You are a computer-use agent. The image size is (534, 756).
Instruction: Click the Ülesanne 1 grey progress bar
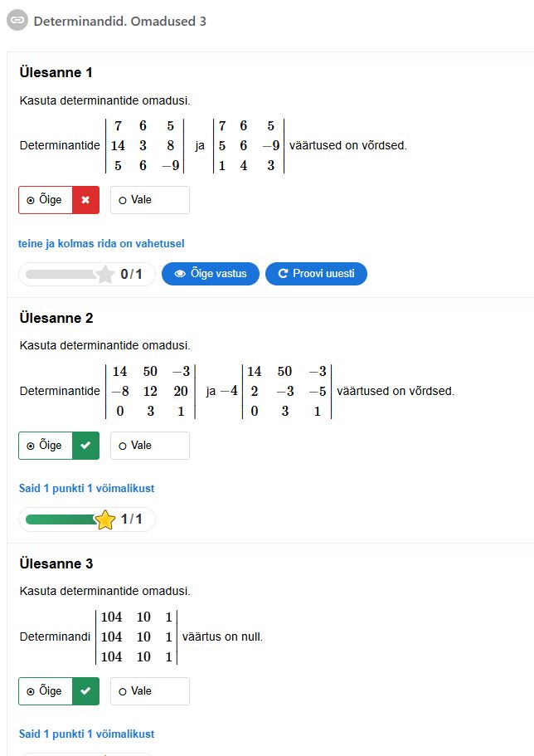point(60,274)
